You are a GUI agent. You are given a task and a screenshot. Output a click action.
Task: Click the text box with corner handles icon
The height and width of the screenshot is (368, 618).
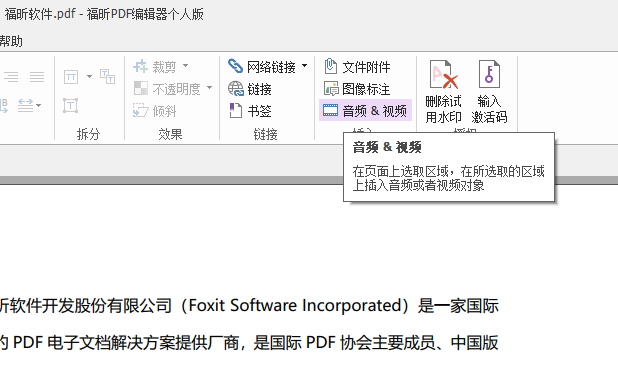71,106
